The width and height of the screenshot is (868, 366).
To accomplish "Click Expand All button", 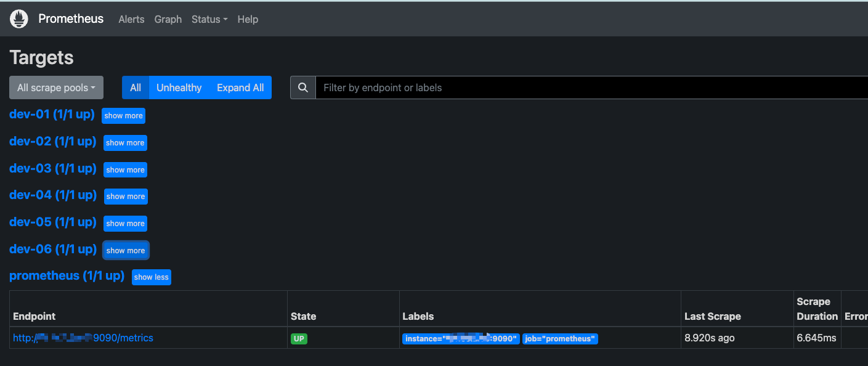I will (x=240, y=87).
